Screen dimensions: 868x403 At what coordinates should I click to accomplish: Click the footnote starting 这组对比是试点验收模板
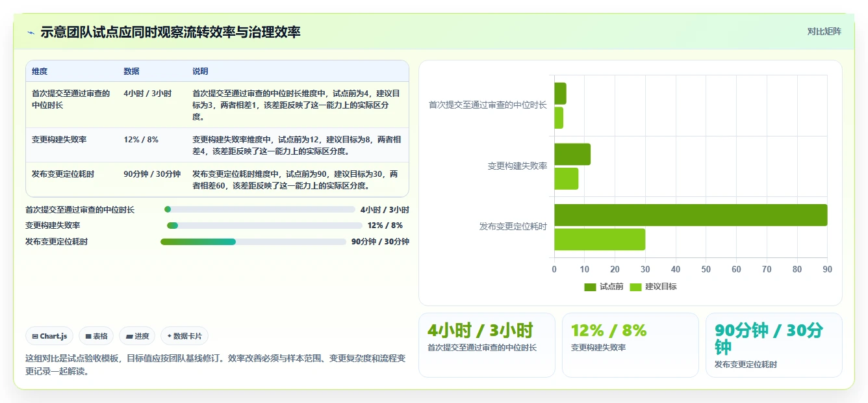[x=216, y=365]
